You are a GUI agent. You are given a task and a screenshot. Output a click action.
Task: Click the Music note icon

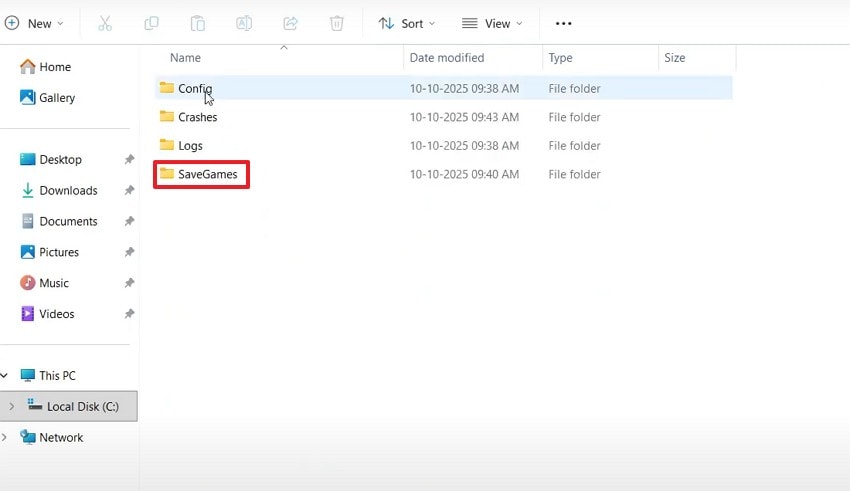(x=27, y=283)
